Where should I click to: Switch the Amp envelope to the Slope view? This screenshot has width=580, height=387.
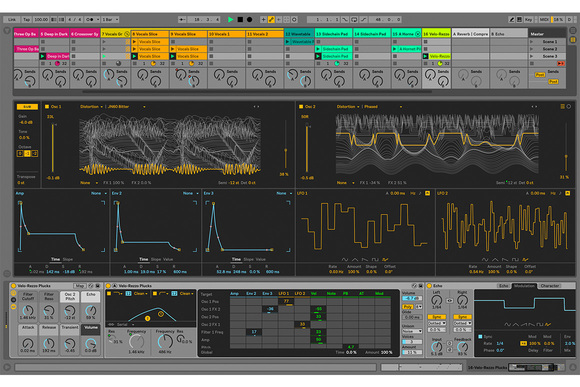(68, 259)
